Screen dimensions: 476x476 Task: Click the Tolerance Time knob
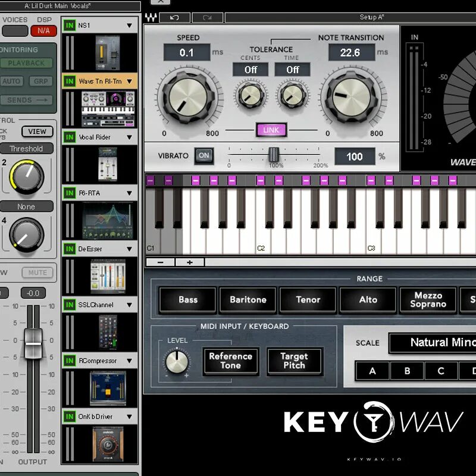[x=293, y=95]
